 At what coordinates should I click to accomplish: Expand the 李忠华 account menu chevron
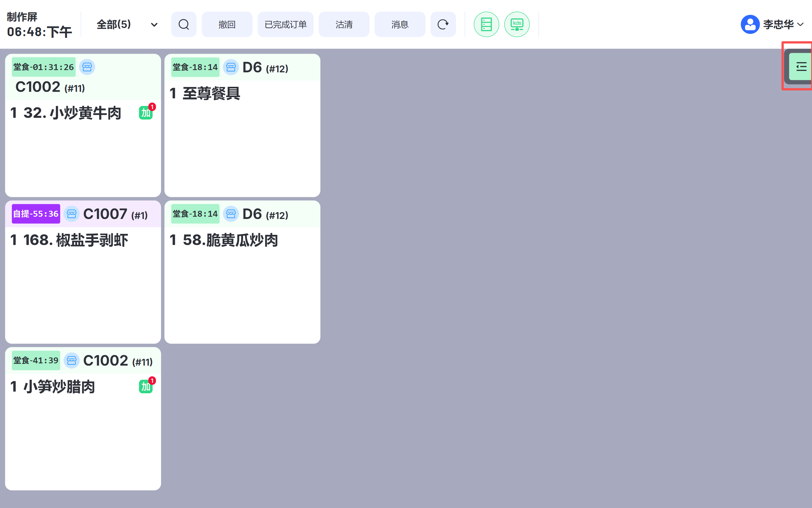coord(801,25)
